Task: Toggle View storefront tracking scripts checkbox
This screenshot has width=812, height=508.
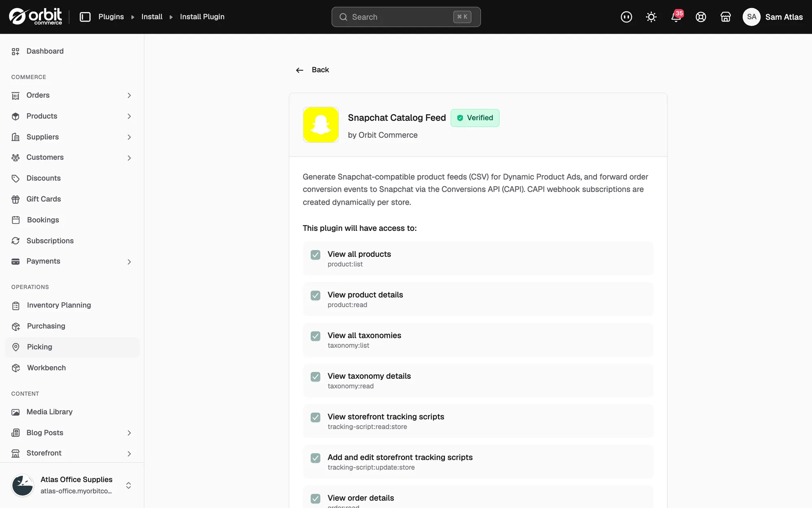Action: point(315,417)
